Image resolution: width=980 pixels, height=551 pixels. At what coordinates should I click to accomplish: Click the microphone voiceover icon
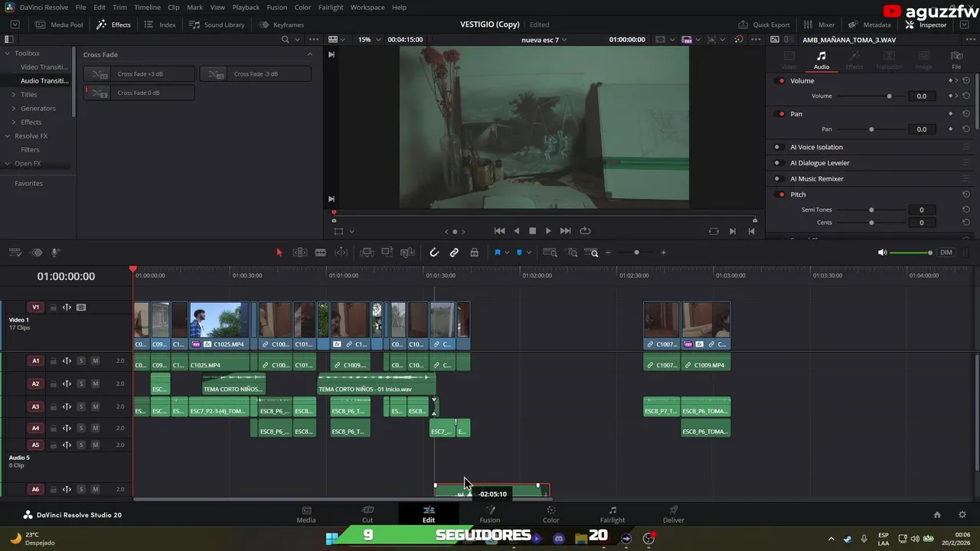click(55, 253)
